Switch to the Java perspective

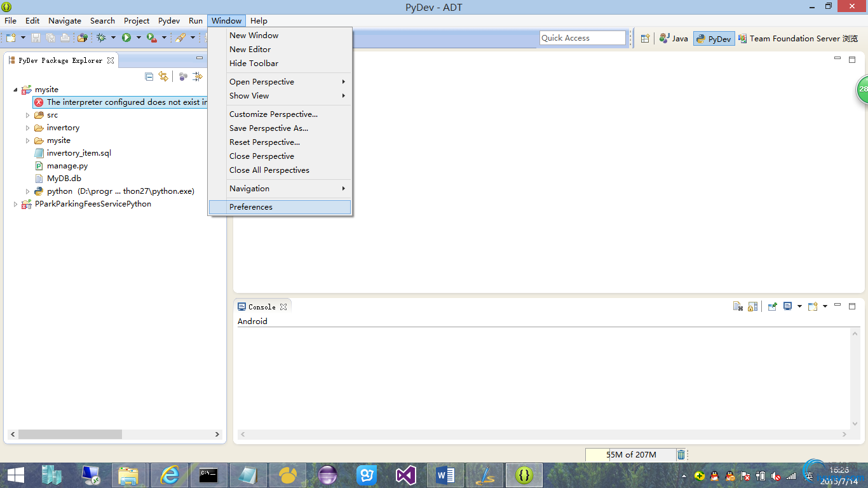tap(674, 38)
